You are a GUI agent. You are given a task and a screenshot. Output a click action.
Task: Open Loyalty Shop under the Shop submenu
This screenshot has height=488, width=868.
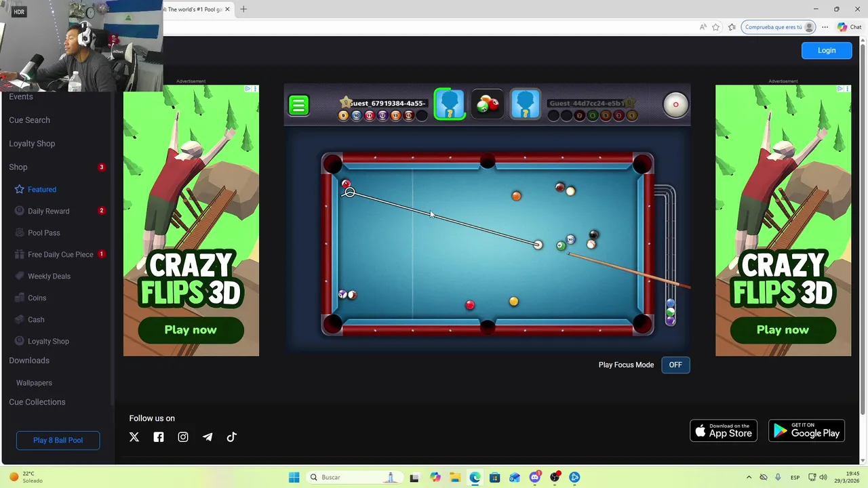pos(48,341)
